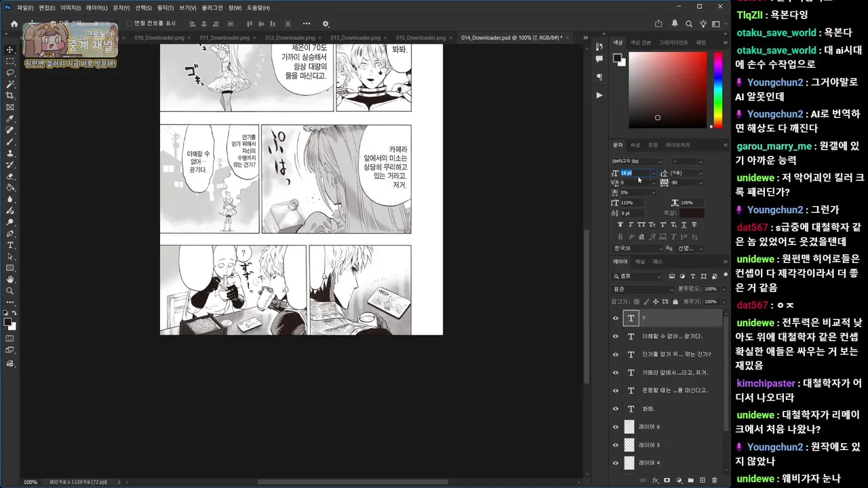Screen dimensions: 868x488
Task: Switch to the 채널 panel tab
Action: (x=639, y=262)
